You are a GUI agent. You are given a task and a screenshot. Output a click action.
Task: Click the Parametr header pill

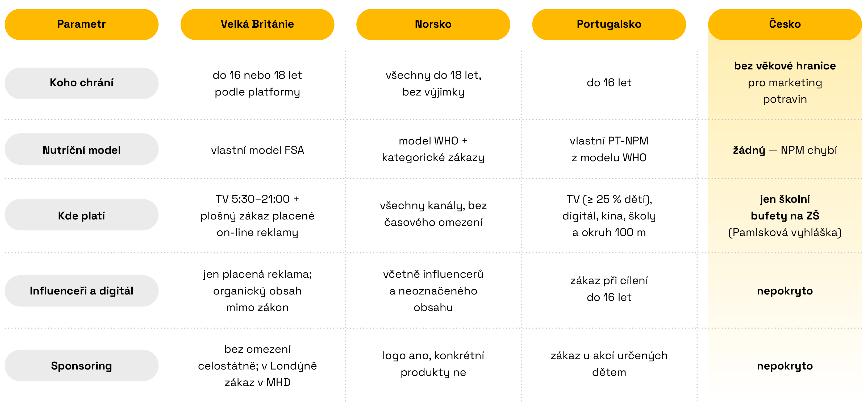pyautogui.click(x=81, y=24)
